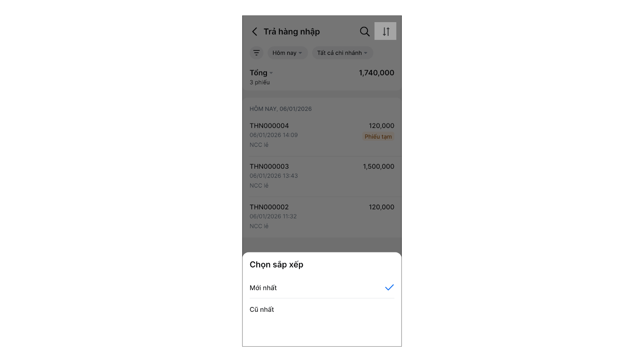
Task: Open return slip THN000002
Action: point(269,207)
